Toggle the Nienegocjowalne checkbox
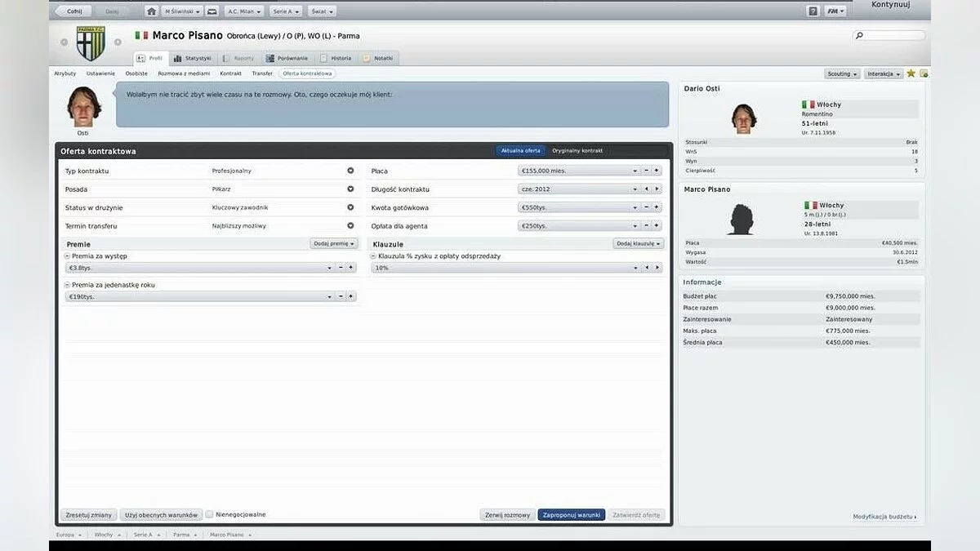This screenshot has height=551, width=980. tap(210, 514)
